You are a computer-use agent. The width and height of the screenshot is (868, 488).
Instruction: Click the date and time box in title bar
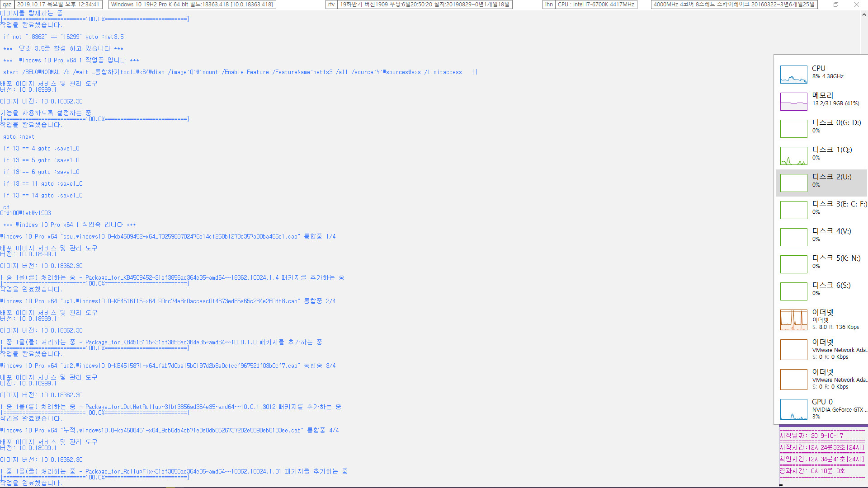tap(58, 5)
